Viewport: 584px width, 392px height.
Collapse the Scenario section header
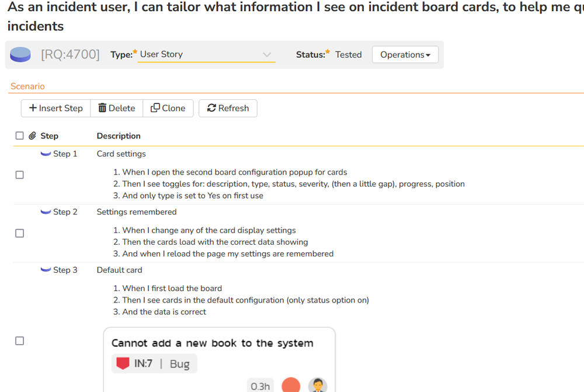pyautogui.click(x=27, y=86)
